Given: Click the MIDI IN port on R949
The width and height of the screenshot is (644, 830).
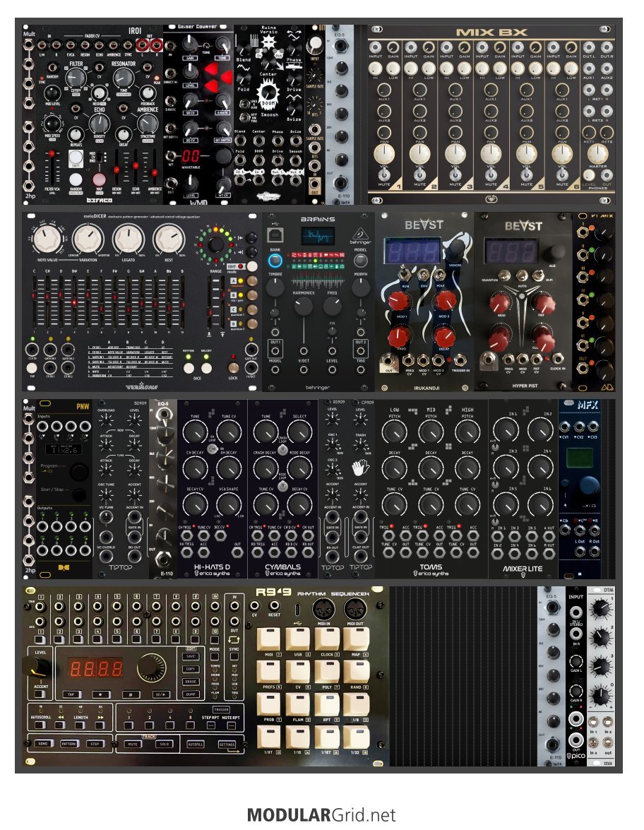Looking at the screenshot, I should (x=324, y=610).
